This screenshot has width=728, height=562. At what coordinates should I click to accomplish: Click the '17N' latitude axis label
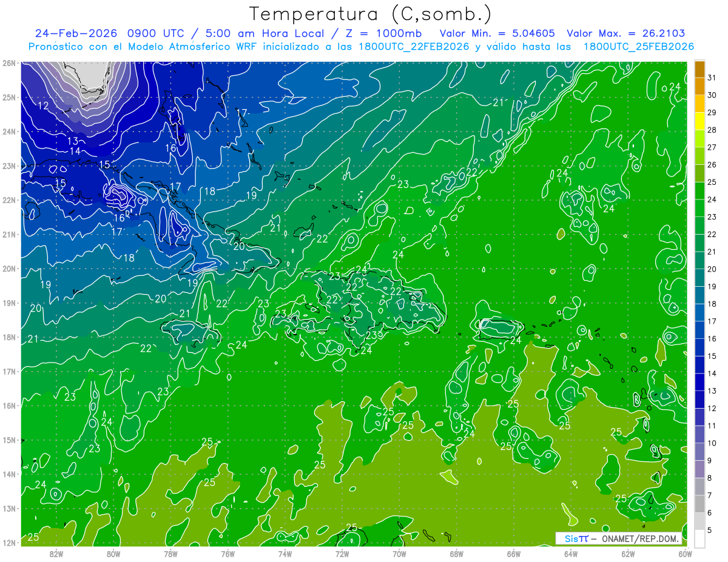(8, 372)
